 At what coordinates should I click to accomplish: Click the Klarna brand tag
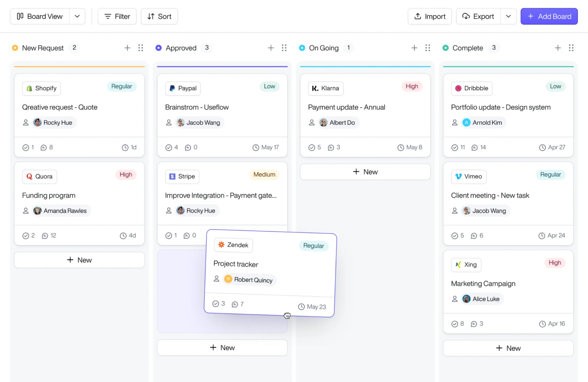click(326, 88)
